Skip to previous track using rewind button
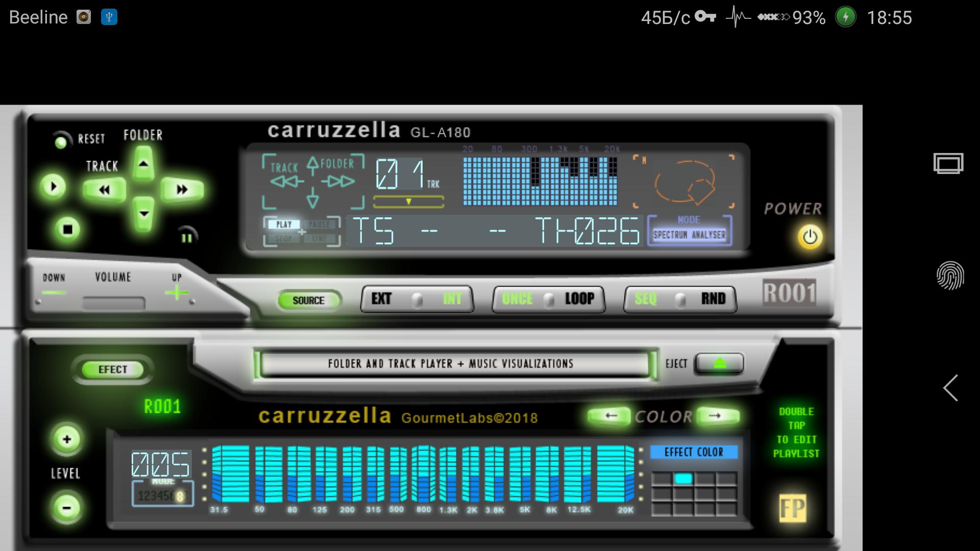The height and width of the screenshot is (551, 980). pyautogui.click(x=105, y=190)
